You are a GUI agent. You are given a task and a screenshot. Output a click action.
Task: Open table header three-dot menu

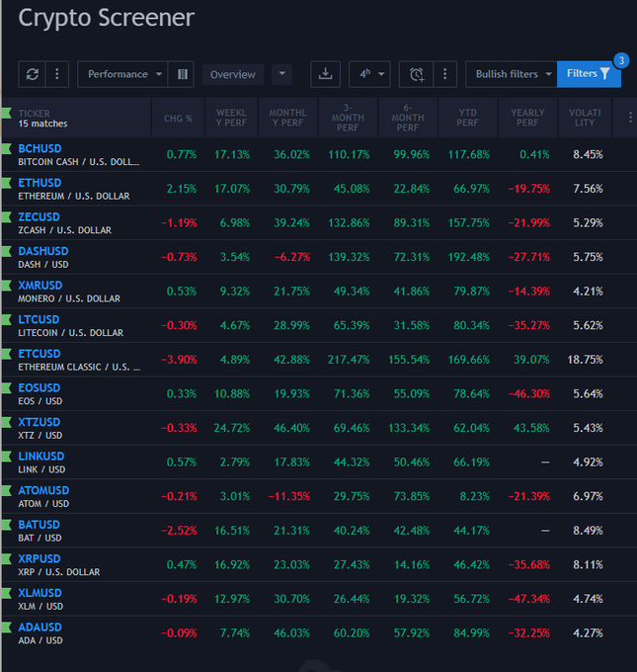pyautogui.click(x=630, y=118)
